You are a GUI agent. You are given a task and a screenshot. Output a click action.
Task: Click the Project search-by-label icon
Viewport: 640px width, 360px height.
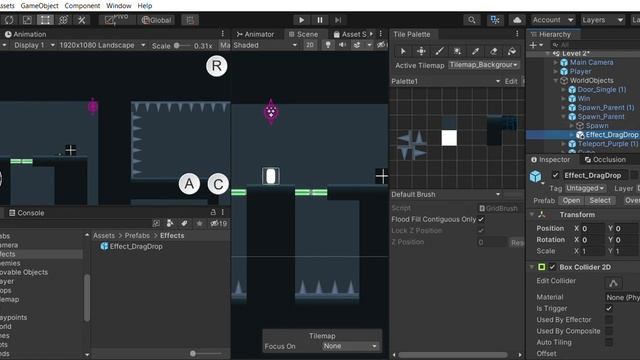click(x=184, y=223)
